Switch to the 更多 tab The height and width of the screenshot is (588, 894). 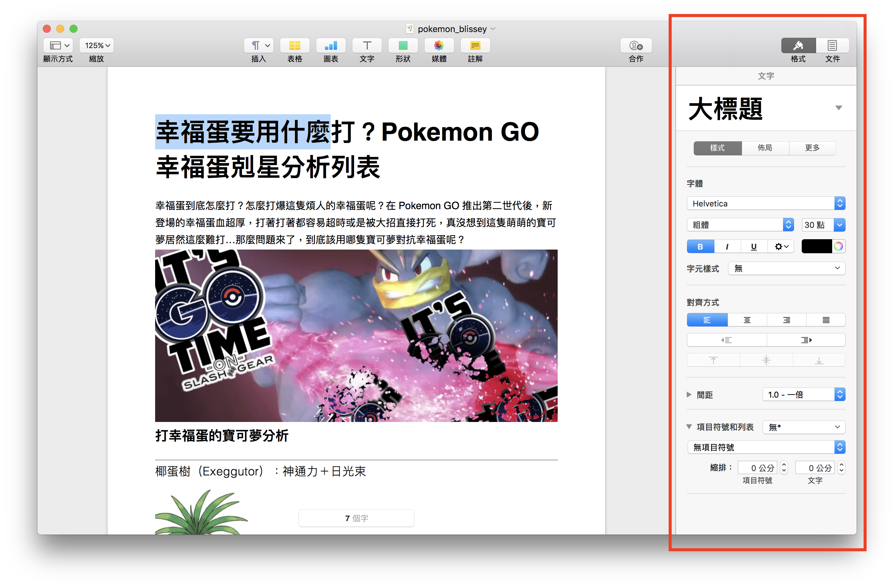[x=812, y=148]
